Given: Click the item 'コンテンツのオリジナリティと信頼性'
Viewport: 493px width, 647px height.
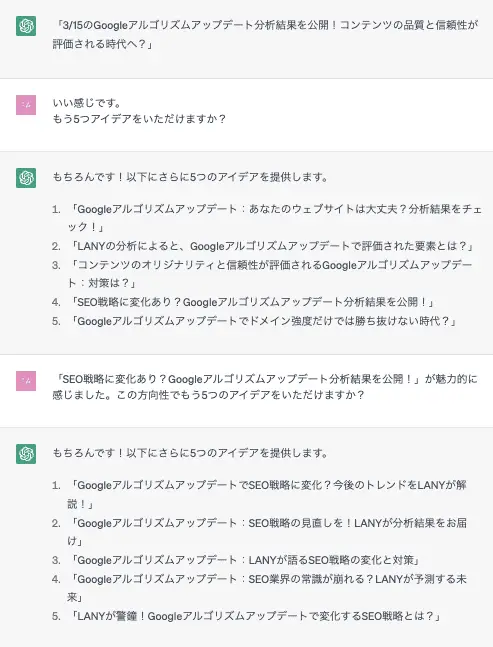Looking at the screenshot, I should [x=270, y=274].
